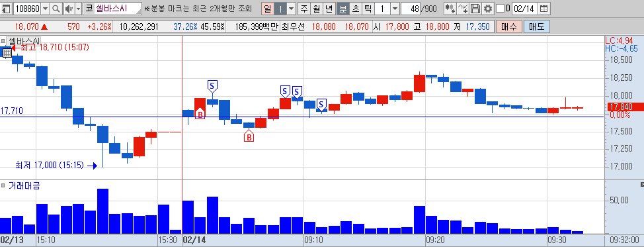Click the 최고 18,710 (15:07) high annotation
The height and width of the screenshot is (247, 644).
click(54, 47)
